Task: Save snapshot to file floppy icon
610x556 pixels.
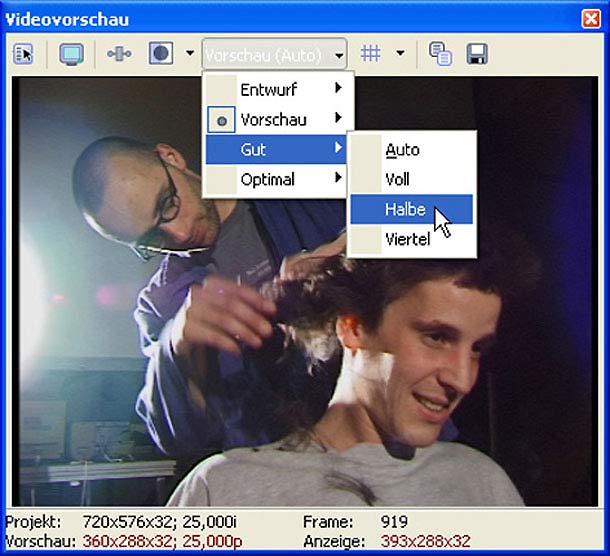Action: 477,54
